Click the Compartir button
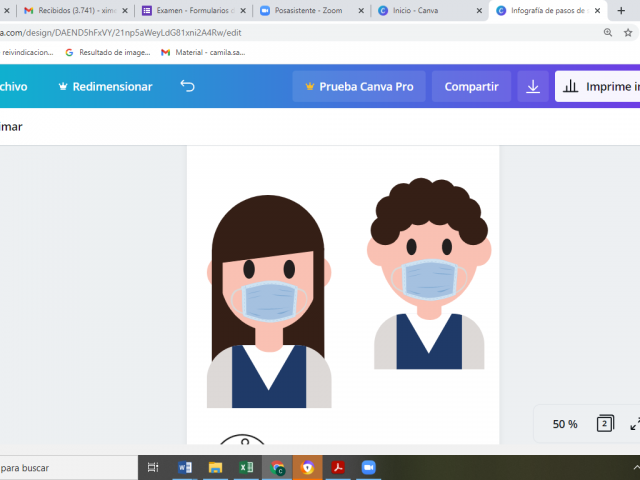 point(471,87)
